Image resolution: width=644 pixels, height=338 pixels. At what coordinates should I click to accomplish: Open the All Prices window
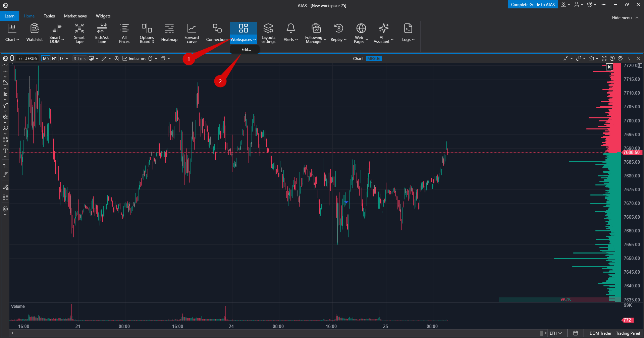point(124,33)
